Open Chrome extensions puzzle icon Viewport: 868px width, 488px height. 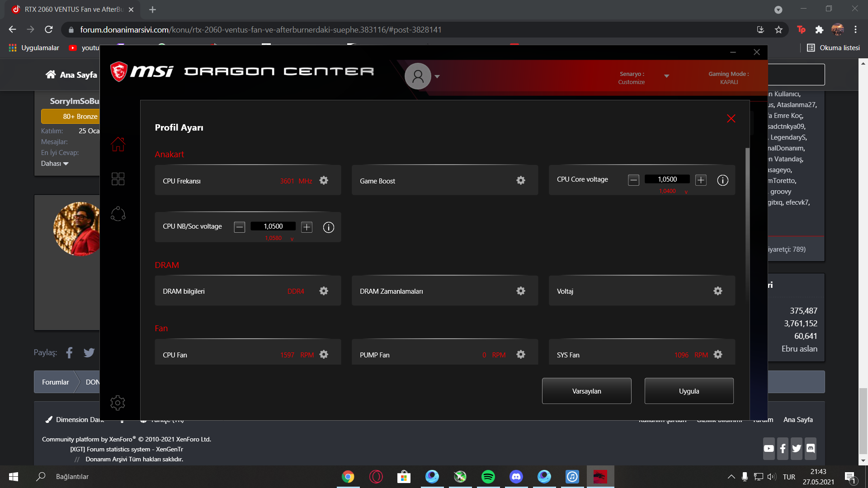point(819,29)
